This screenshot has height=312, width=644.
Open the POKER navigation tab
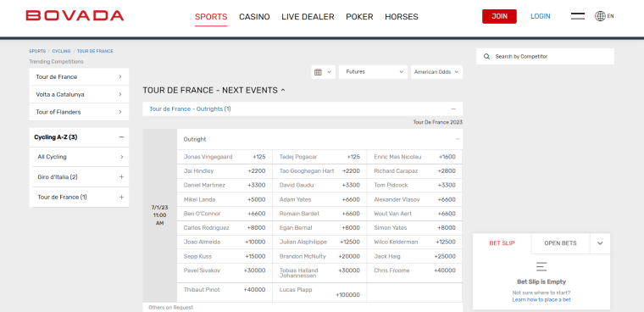click(x=359, y=17)
